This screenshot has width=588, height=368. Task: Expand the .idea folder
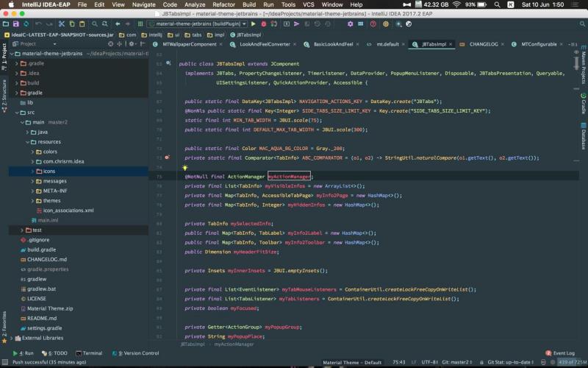[x=16, y=73]
